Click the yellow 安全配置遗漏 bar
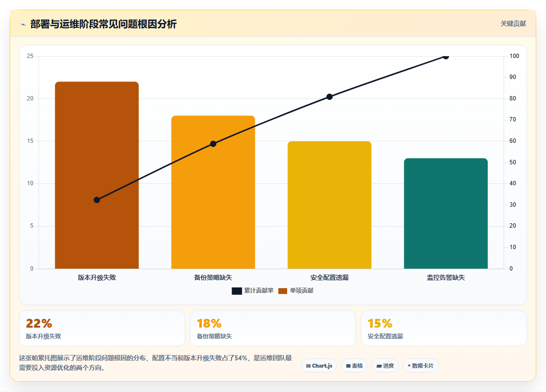This screenshot has width=546, height=392. 330,205
